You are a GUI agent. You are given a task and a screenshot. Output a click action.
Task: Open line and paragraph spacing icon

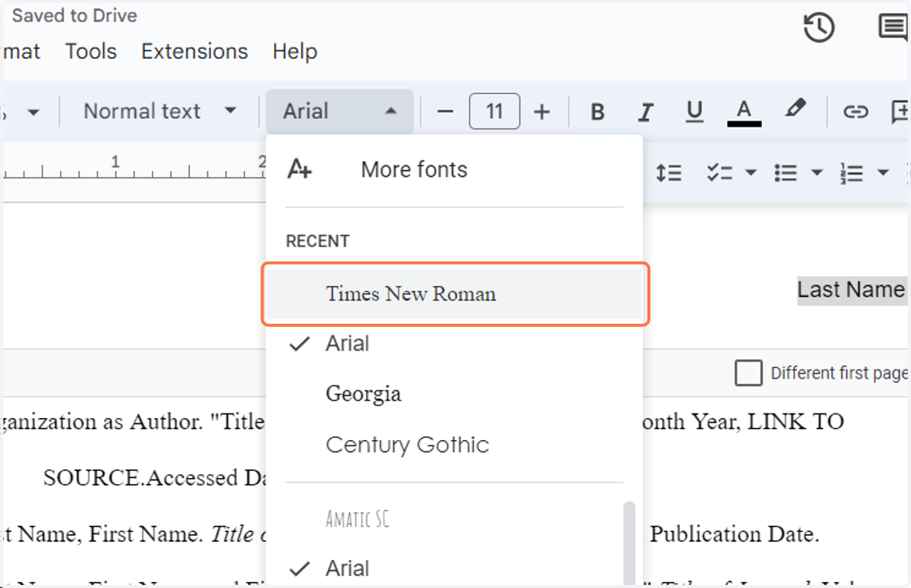point(669,173)
